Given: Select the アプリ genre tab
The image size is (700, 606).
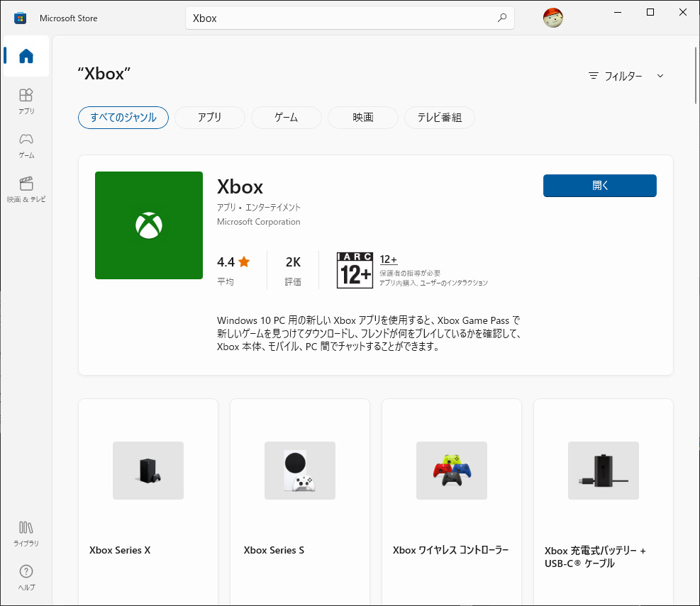Looking at the screenshot, I should tap(209, 118).
